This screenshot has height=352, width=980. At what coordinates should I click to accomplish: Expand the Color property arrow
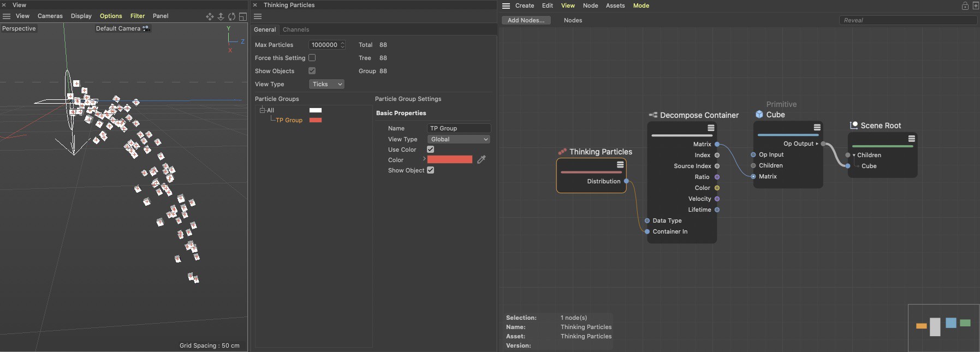click(x=424, y=159)
